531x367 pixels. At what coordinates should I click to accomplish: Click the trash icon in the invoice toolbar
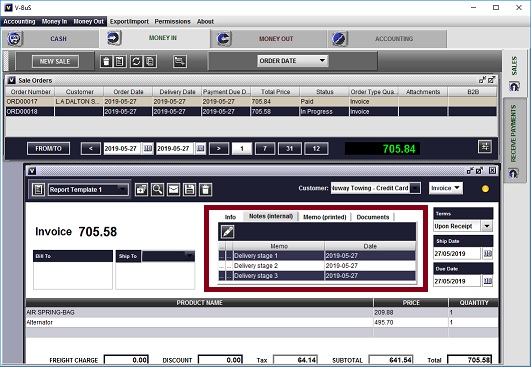click(205, 189)
